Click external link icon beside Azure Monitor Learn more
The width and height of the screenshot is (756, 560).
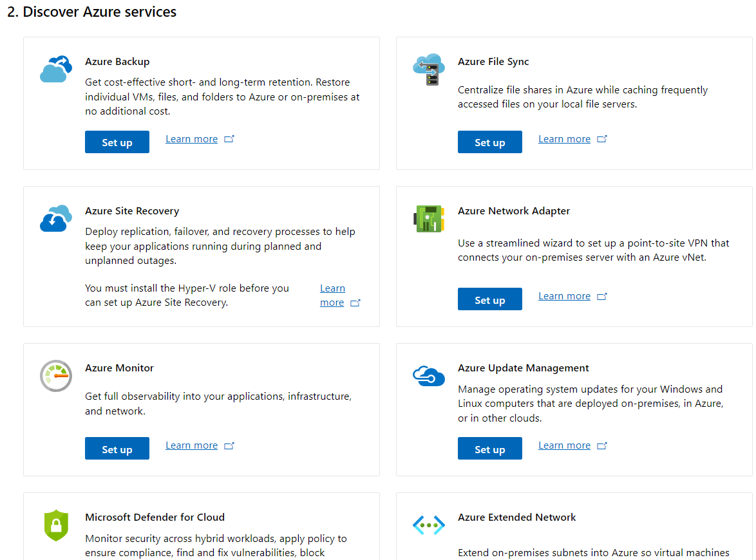point(229,445)
